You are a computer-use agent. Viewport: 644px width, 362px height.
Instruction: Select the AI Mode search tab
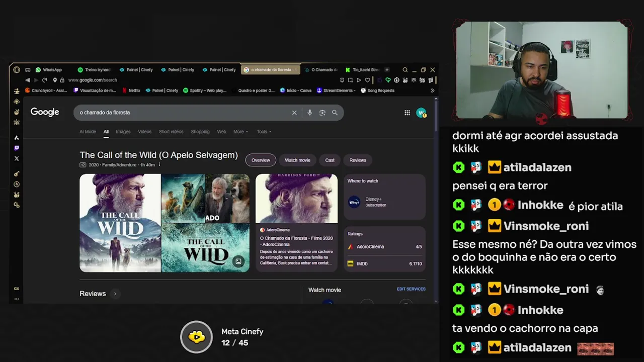(x=88, y=132)
